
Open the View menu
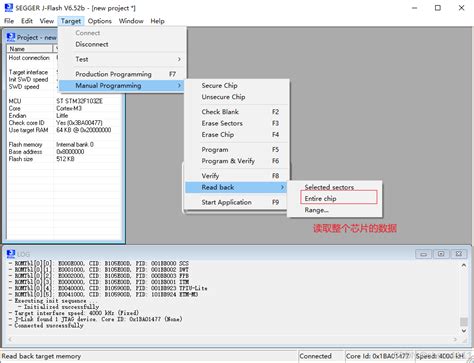tap(47, 21)
